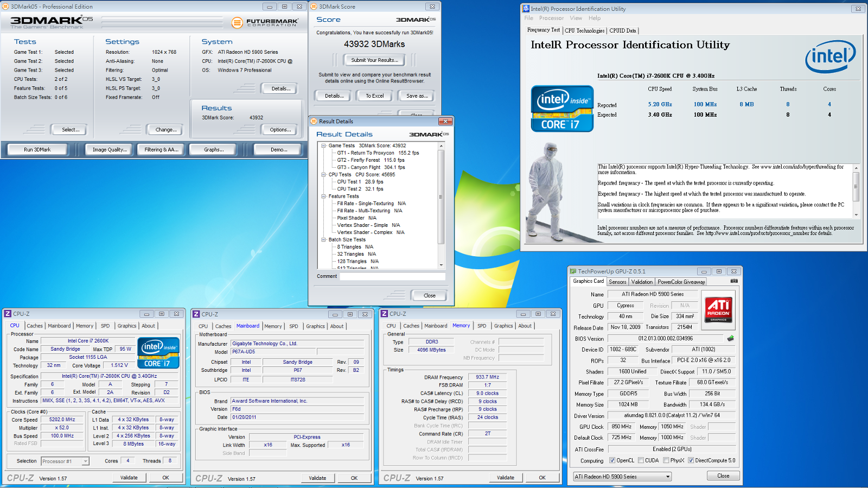Click the Intel logo in Identification Utility header
This screenshot has height=488, width=868.
click(830, 56)
